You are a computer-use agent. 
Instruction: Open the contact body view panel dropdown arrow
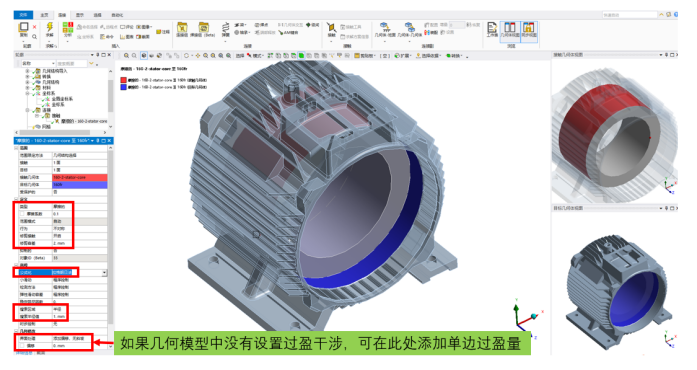pyautogui.click(x=661, y=55)
